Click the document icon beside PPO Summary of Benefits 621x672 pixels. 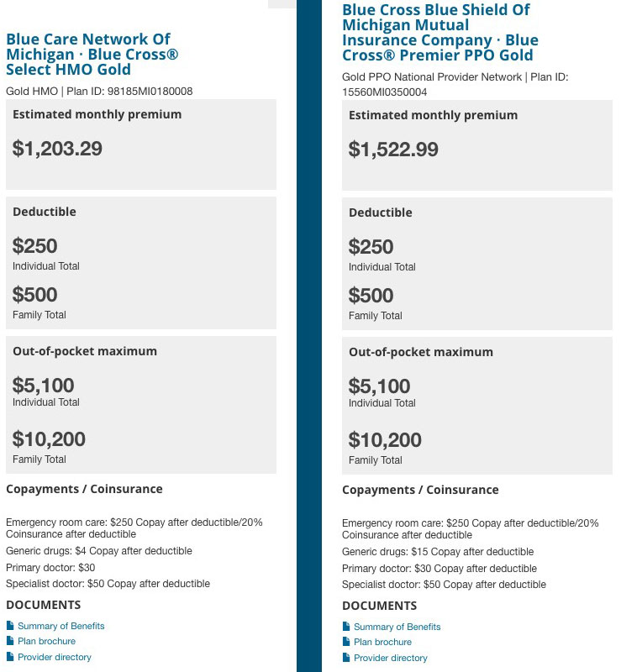point(346,627)
